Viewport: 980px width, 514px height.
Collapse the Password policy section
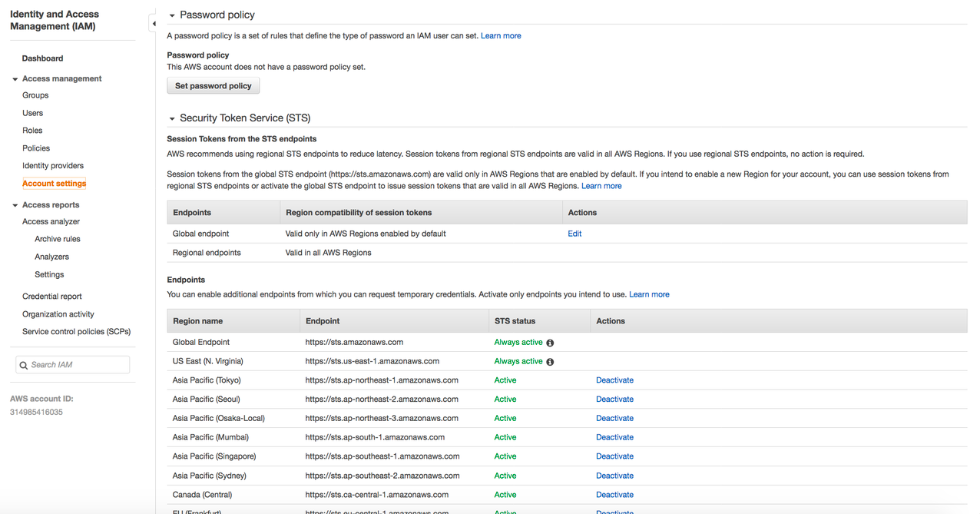[x=172, y=15]
